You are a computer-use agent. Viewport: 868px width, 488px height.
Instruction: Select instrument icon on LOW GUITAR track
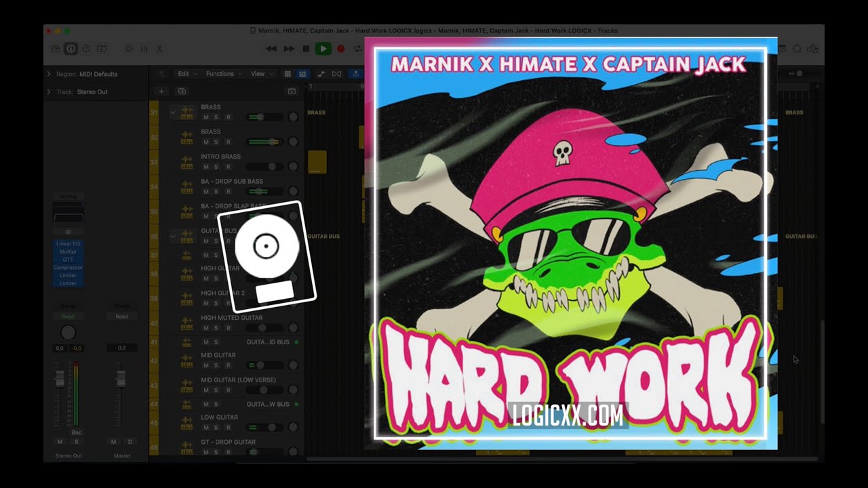click(x=186, y=422)
